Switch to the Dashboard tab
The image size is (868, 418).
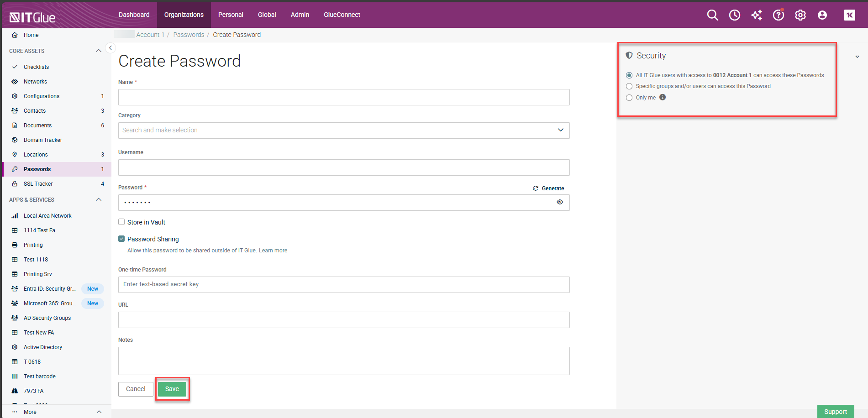point(134,15)
